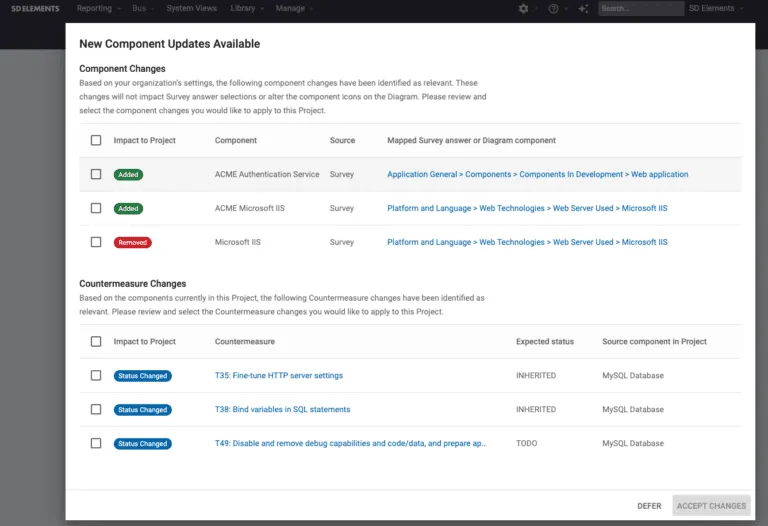768x526 pixels.
Task: Check the ACME Authentication Service row checkbox
Action: (96, 174)
